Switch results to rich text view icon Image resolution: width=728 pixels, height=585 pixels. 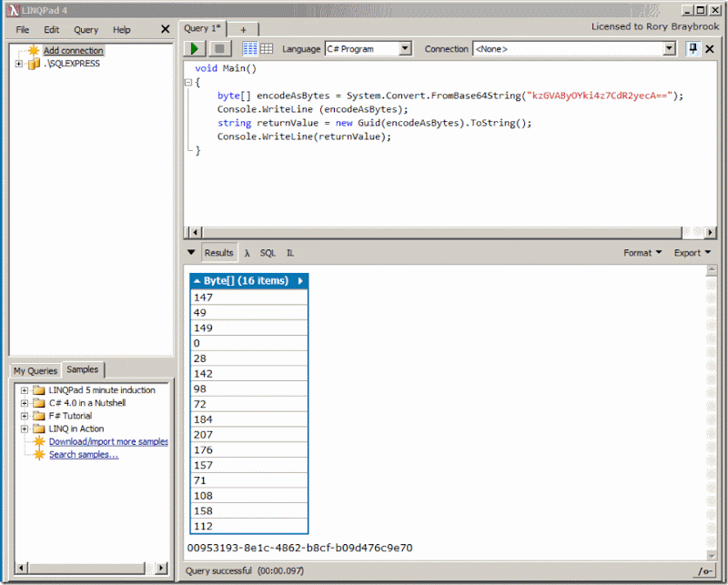(x=250, y=49)
